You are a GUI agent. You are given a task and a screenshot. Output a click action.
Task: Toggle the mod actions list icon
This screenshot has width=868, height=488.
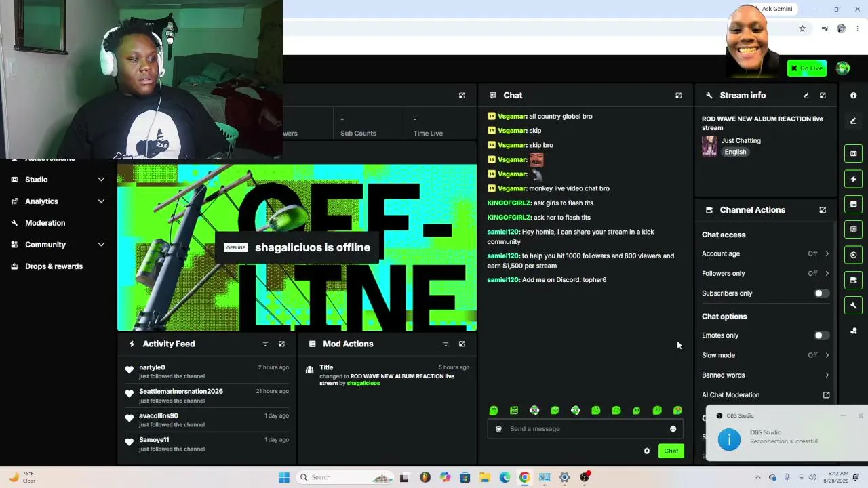tap(853, 204)
